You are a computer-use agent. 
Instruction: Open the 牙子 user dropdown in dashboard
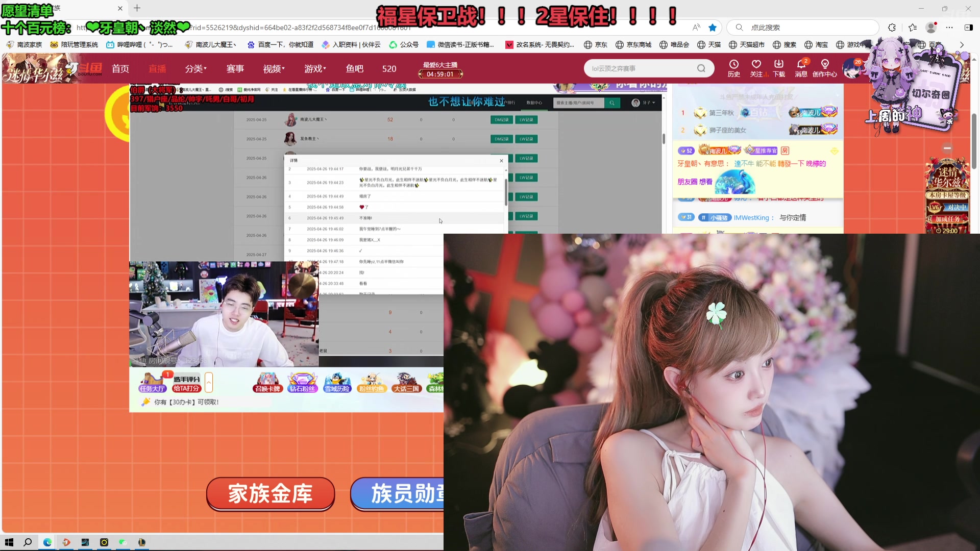pos(643,103)
